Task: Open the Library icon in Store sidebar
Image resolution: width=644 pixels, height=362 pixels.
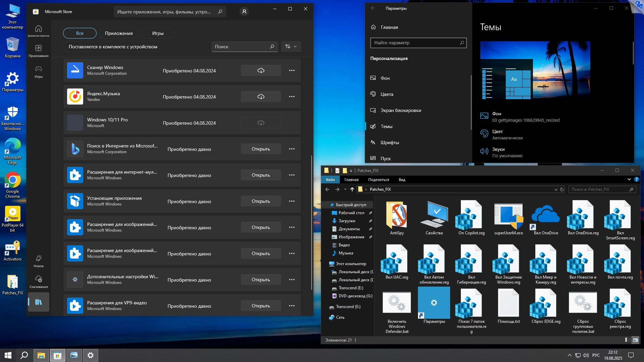Action: coord(39,302)
